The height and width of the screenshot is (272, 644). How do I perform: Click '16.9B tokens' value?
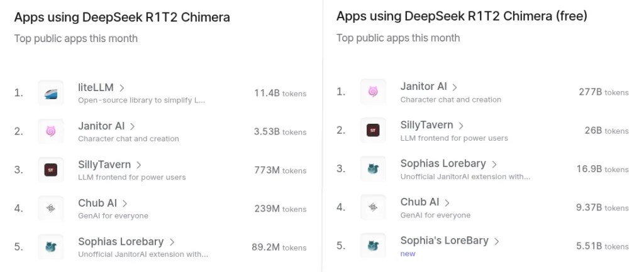tap(602, 169)
